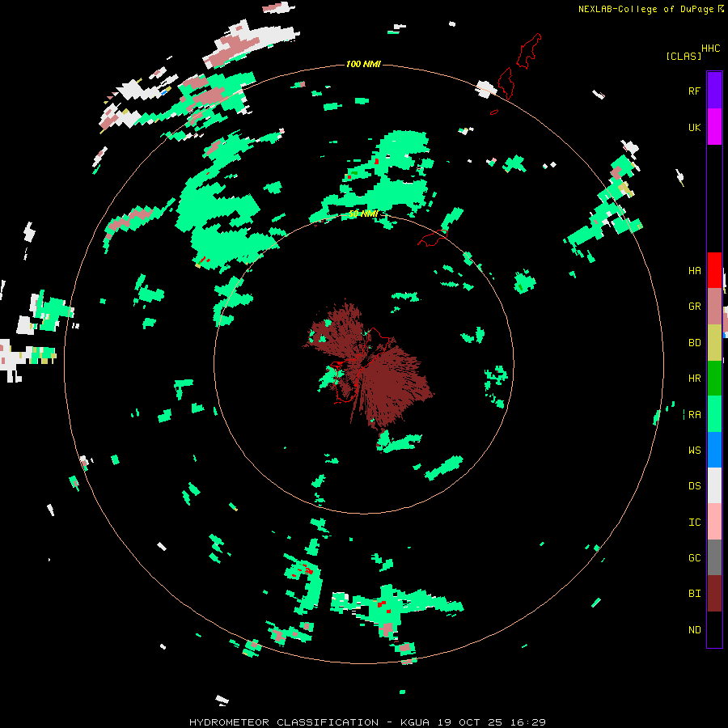Click the RA light green legend swatch
Image resolution: width=728 pixels, height=728 pixels.
714,414
